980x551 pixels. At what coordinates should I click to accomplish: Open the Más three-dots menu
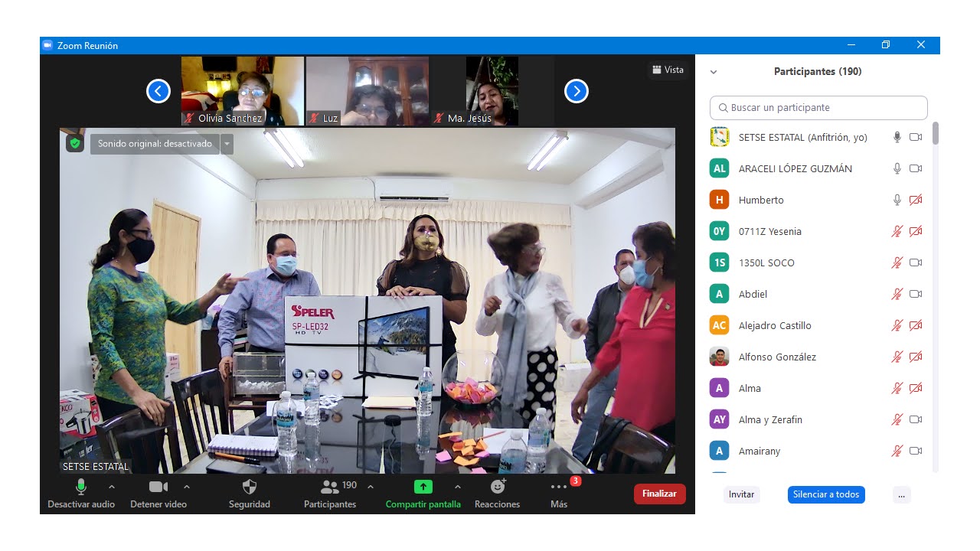(x=559, y=494)
